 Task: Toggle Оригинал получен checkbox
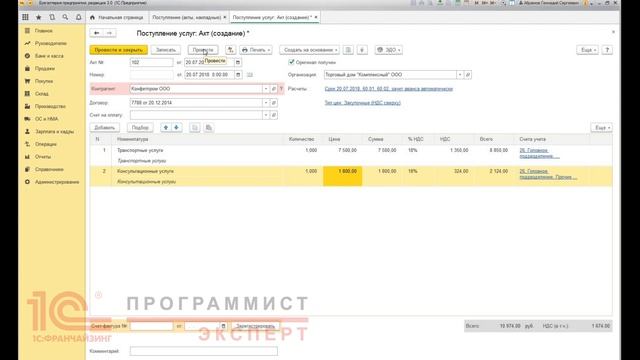pos(291,62)
